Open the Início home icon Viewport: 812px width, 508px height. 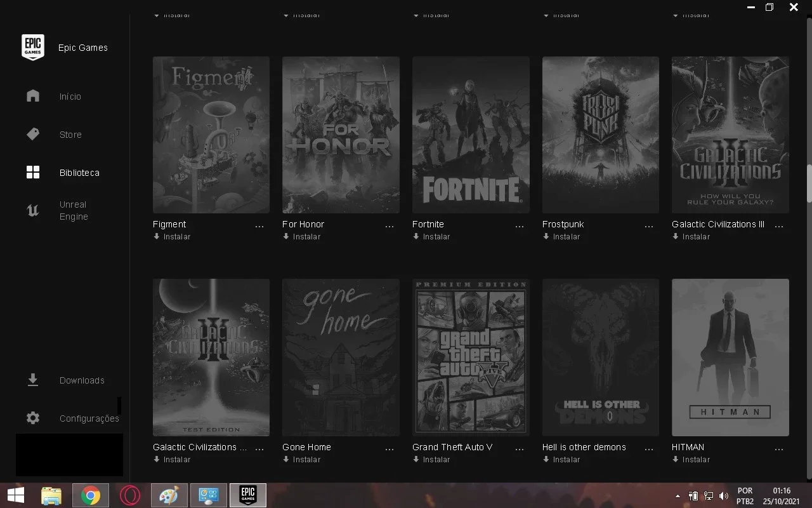tap(33, 96)
